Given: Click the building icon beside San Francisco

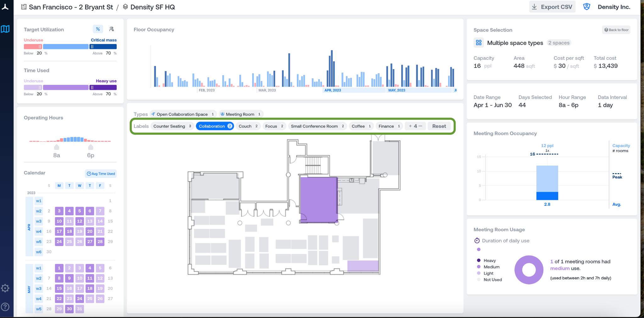Looking at the screenshot, I should pos(24,7).
